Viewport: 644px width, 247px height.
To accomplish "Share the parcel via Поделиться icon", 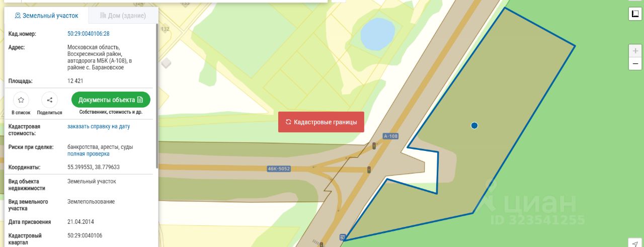I will click(x=49, y=100).
